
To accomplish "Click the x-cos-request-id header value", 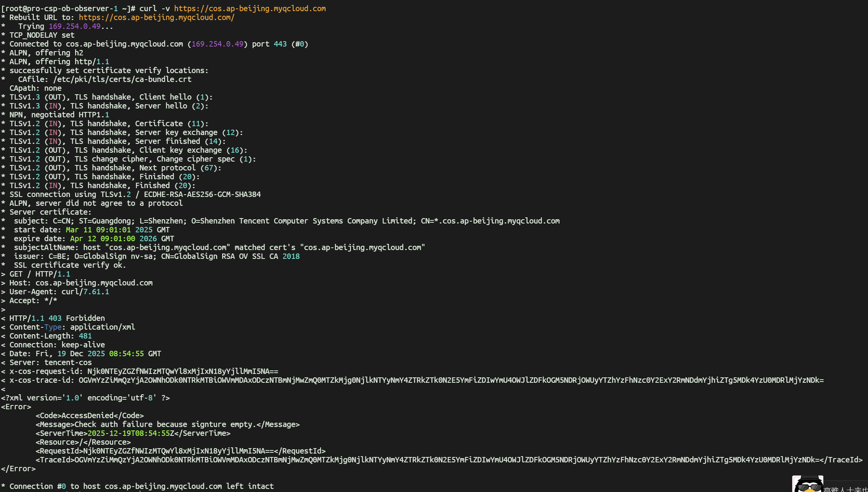I will [x=182, y=372].
